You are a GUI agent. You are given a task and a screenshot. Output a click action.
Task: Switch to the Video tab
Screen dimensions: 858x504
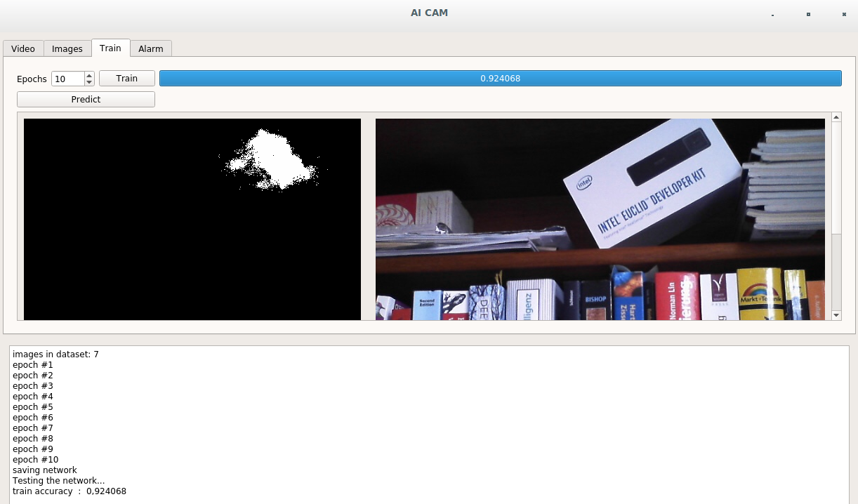23,48
